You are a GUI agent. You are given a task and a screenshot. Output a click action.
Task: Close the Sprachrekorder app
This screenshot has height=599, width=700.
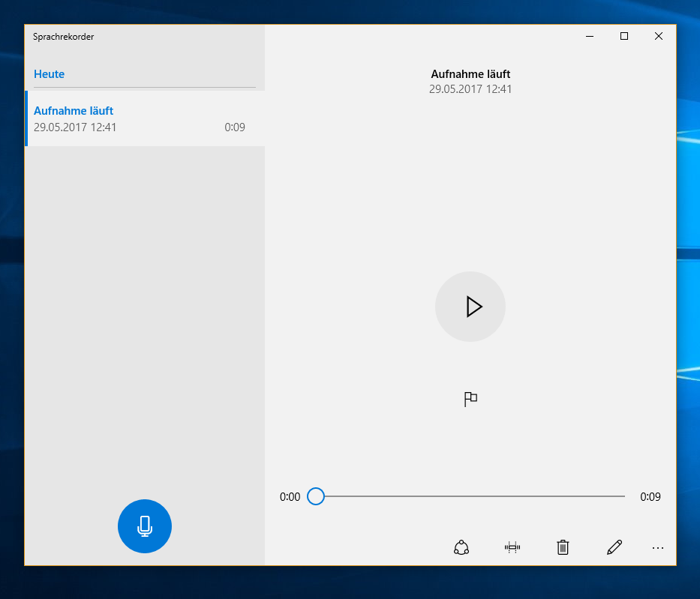(659, 36)
